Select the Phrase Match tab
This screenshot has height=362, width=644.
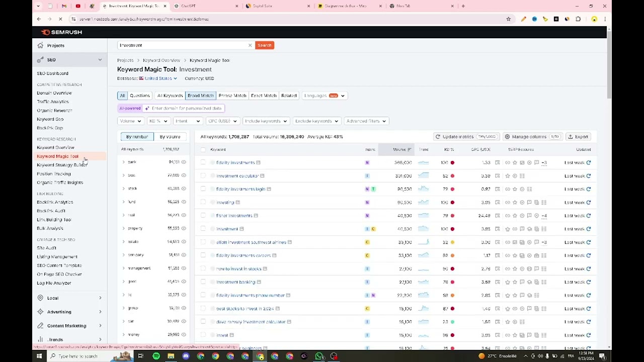[232, 96]
